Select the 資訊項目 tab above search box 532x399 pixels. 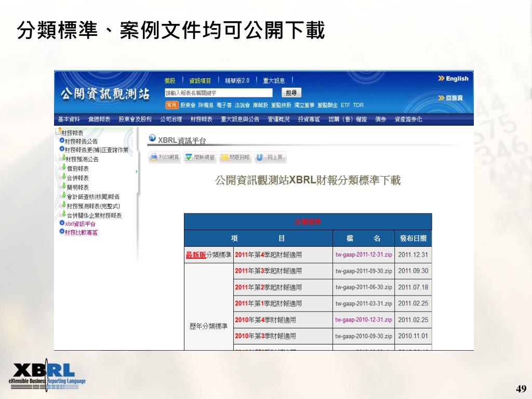[x=200, y=81]
